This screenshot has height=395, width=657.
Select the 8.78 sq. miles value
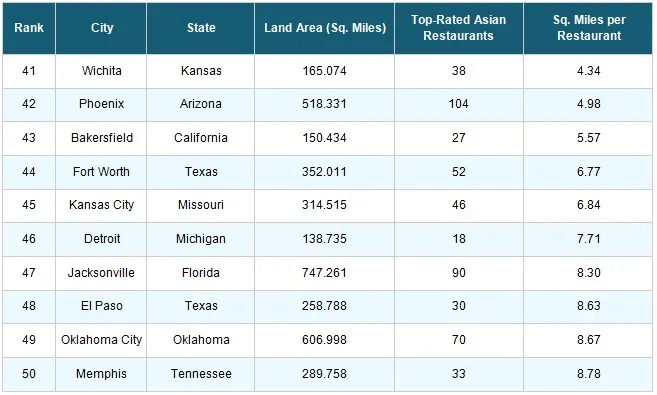(588, 374)
